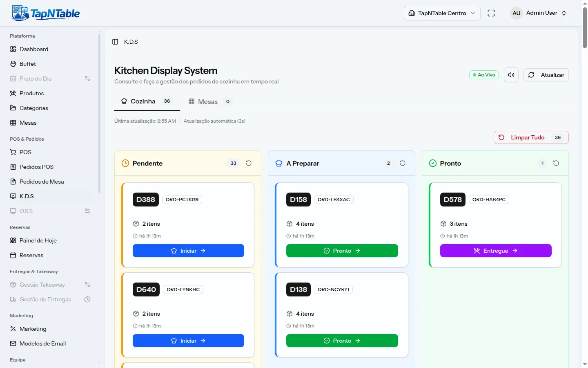Click the Pronto check circle icon
The width and height of the screenshot is (588, 368).
click(433, 163)
